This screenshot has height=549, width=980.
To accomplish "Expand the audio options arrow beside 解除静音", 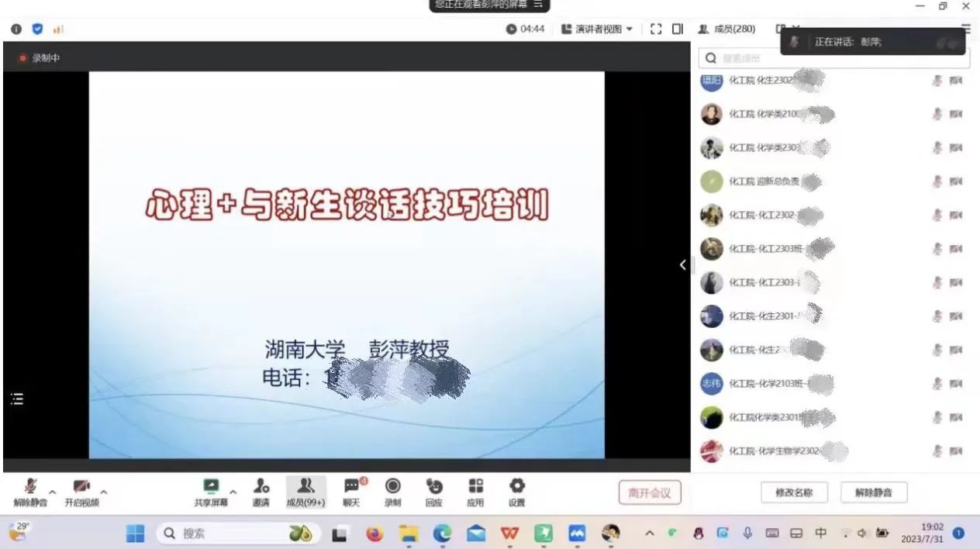I will 53,492.
